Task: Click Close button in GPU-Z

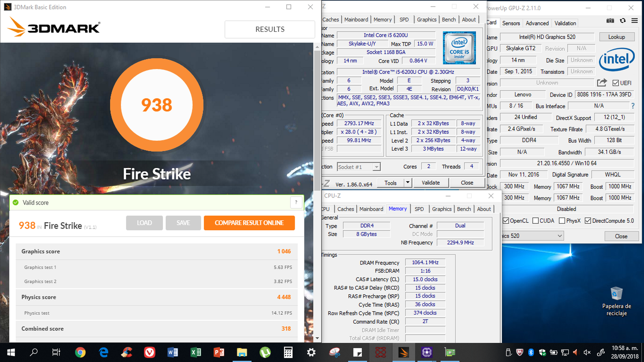Action: 621,236
